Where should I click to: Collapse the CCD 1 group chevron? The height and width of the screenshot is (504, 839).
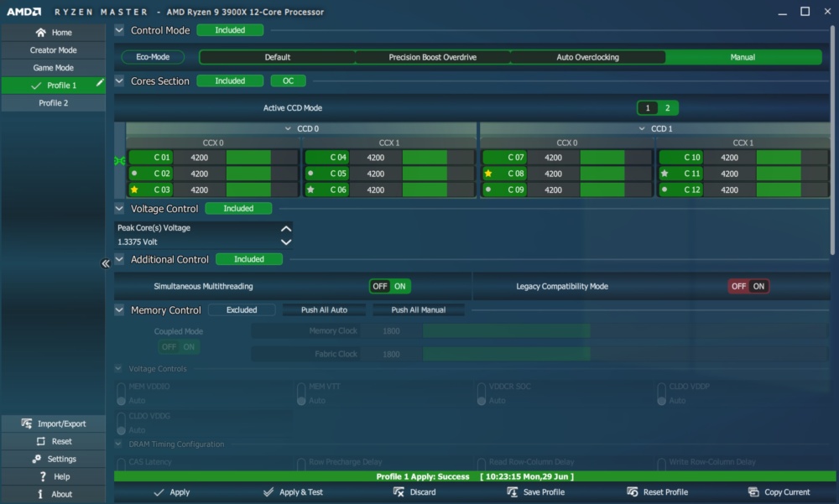[642, 128]
